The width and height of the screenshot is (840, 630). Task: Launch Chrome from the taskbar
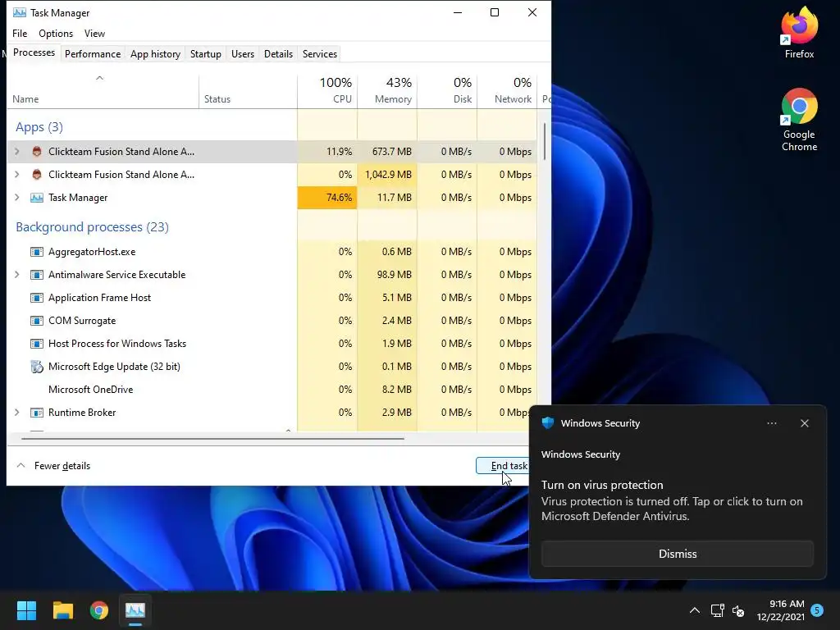[99, 610]
